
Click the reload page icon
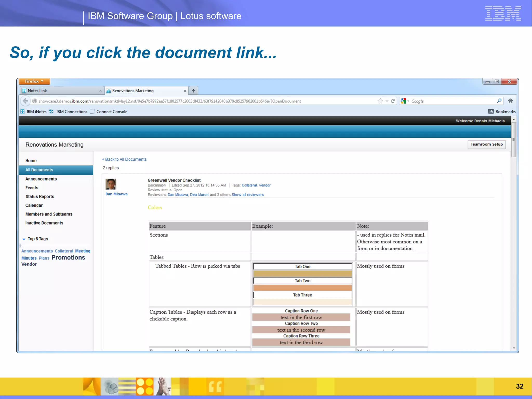click(x=393, y=101)
